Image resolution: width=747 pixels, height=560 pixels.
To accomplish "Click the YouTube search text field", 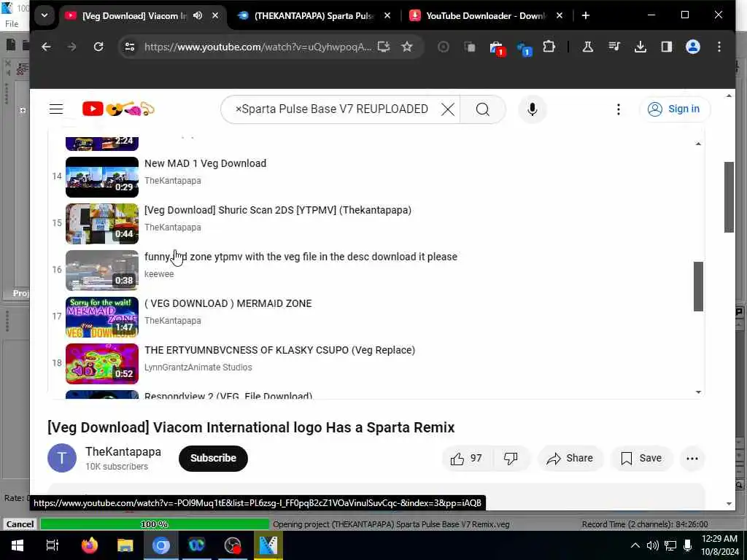I will pos(333,109).
